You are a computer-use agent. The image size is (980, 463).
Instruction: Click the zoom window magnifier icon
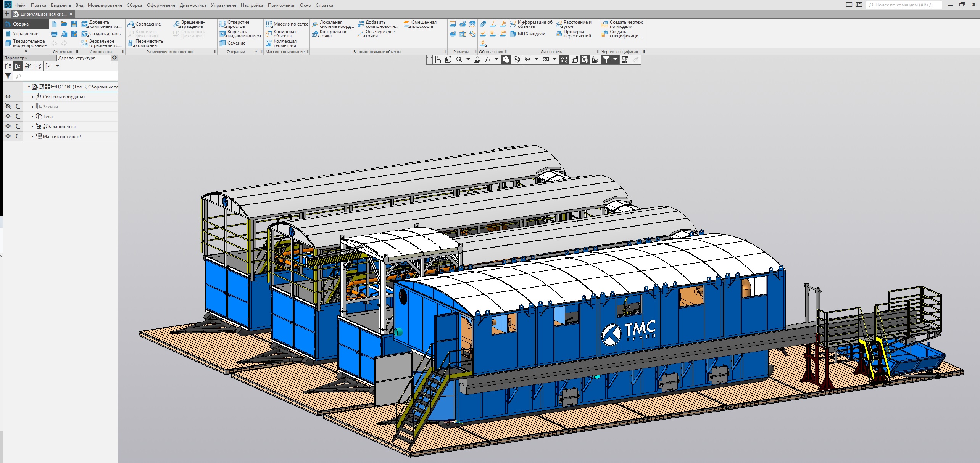[459, 59]
